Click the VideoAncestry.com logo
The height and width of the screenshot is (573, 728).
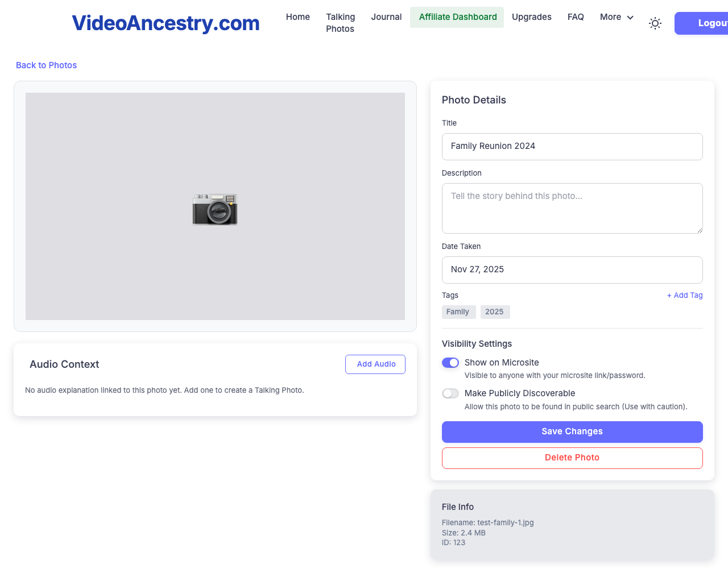tap(166, 23)
